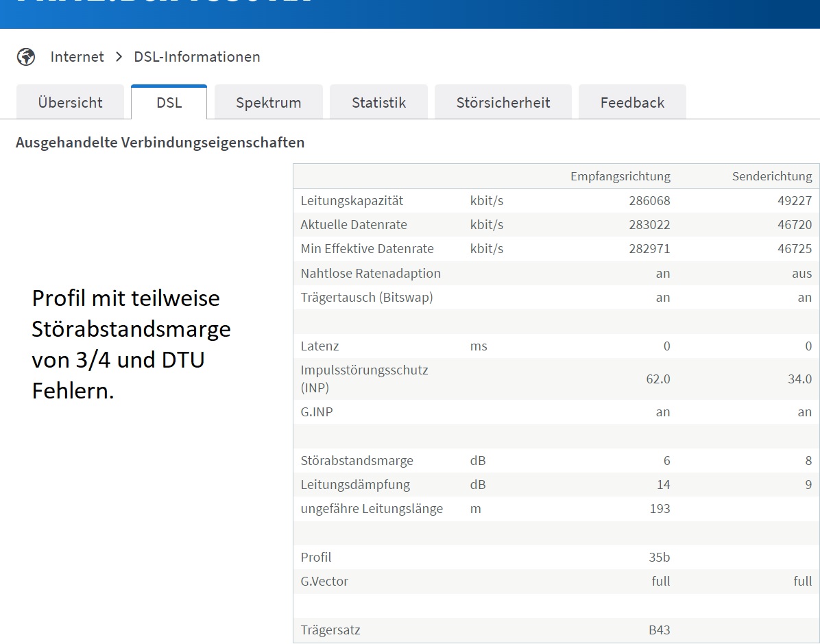Go to the Statistik tab

pyautogui.click(x=378, y=102)
